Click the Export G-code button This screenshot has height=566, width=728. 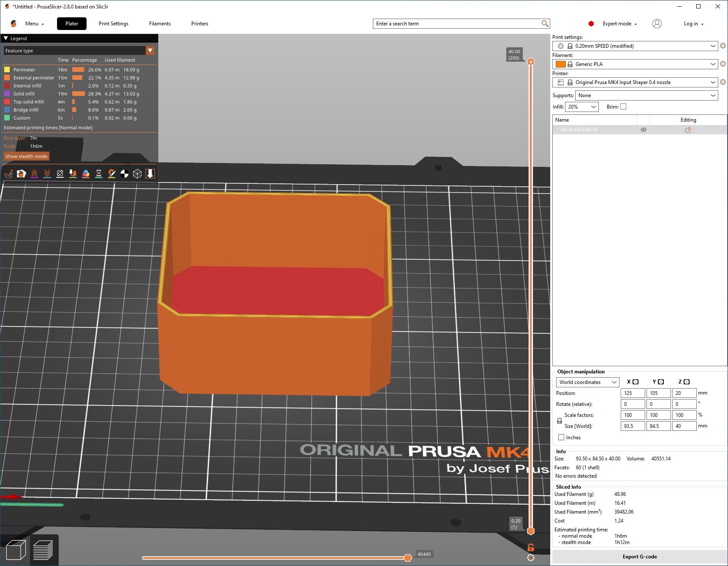tap(639, 557)
